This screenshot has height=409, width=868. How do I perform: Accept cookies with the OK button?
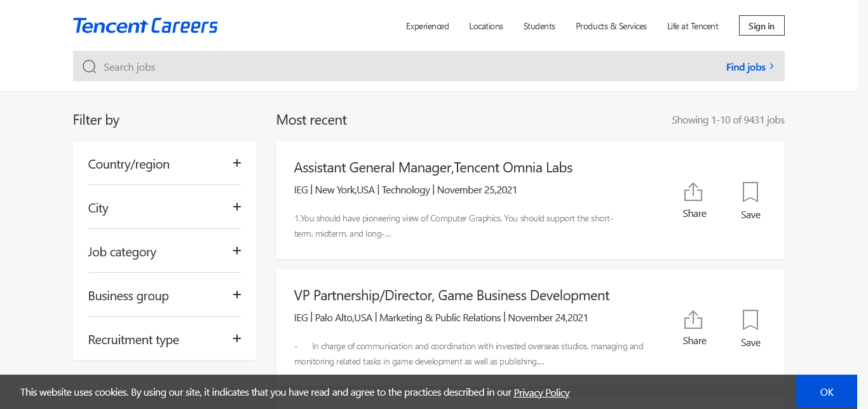pyautogui.click(x=826, y=392)
